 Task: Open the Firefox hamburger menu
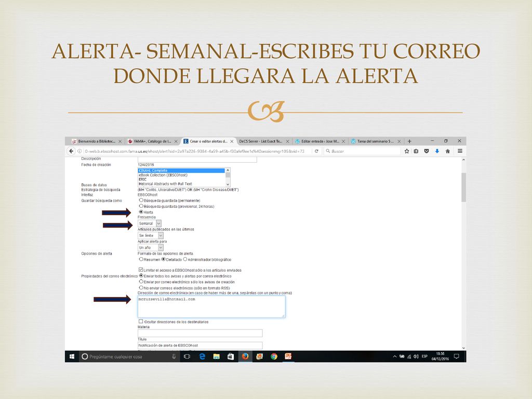(460, 151)
